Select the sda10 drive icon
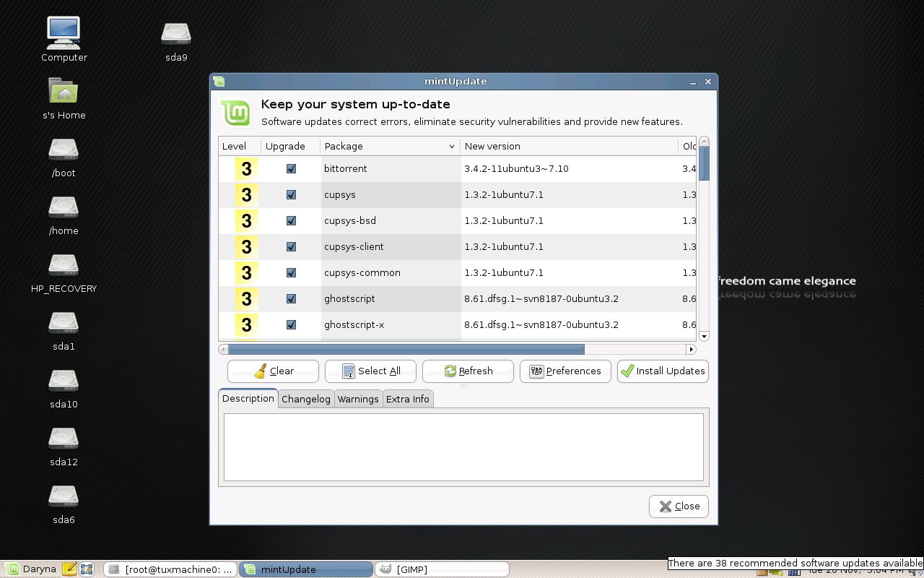Screen dimensions: 924x578 64,380
